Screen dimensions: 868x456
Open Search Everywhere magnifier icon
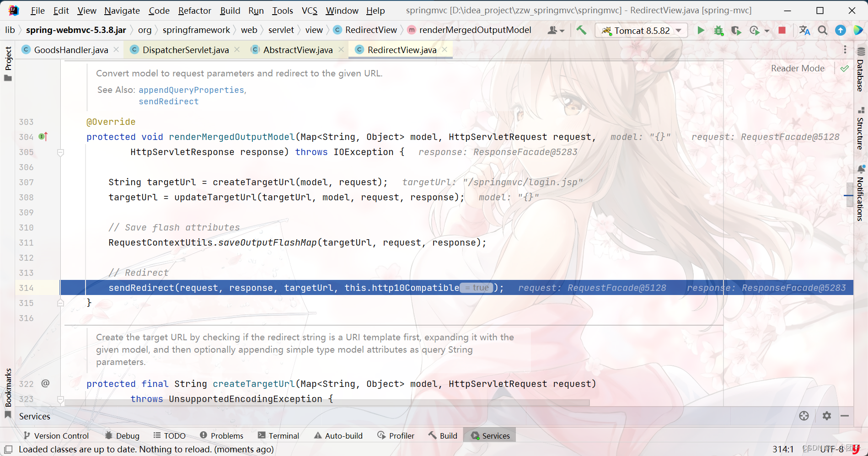click(x=822, y=30)
